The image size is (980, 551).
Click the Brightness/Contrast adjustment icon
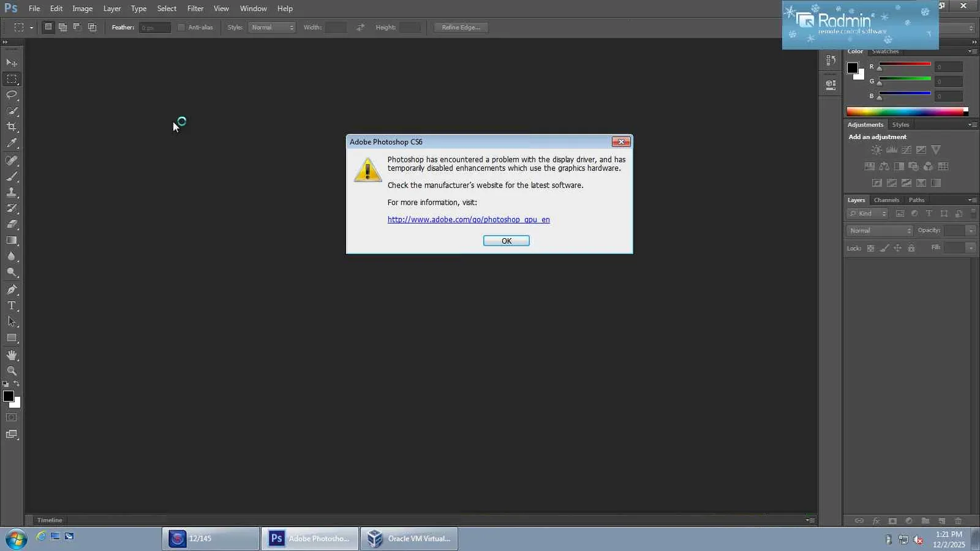click(877, 150)
